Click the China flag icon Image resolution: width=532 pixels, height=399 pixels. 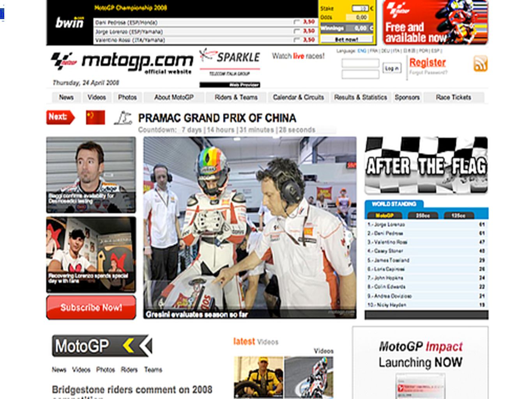point(95,117)
